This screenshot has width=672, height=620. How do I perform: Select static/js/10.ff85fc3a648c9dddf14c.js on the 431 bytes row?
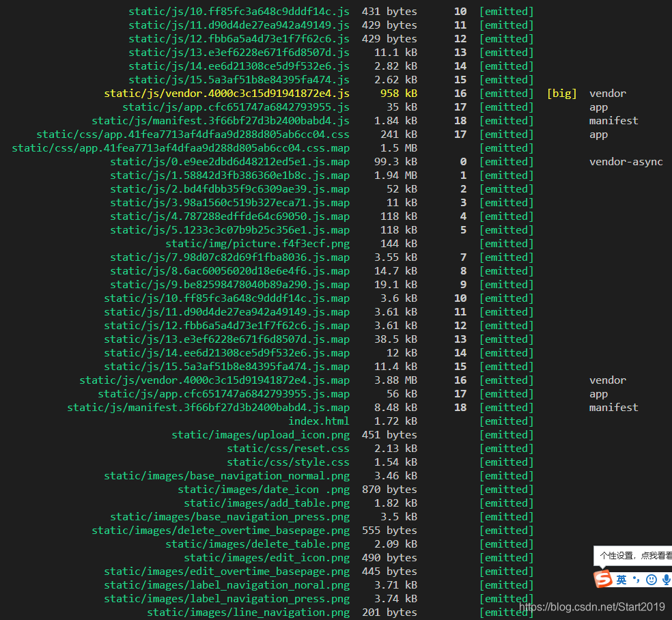239,12
